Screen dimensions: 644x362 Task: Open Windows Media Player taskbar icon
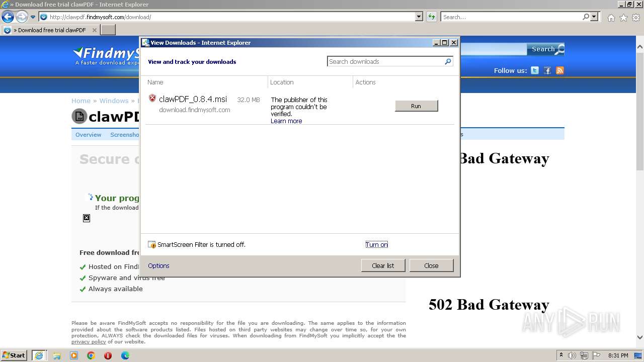click(74, 355)
